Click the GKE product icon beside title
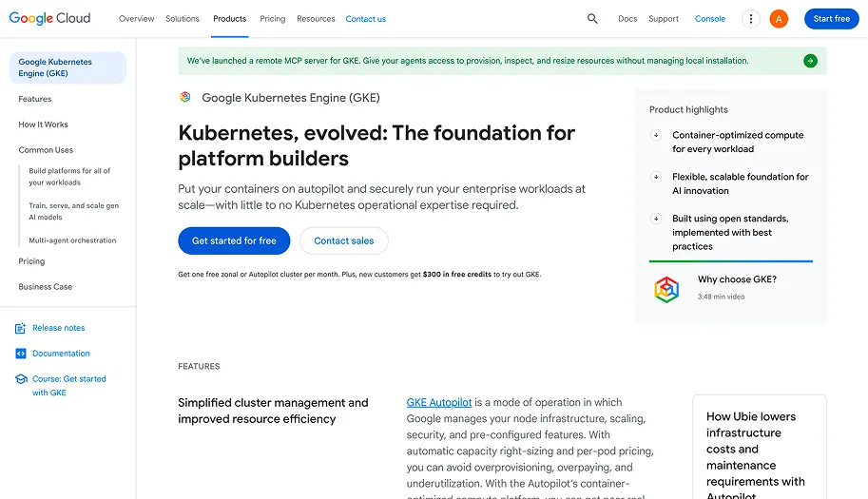The width and height of the screenshot is (868, 499). (184, 97)
